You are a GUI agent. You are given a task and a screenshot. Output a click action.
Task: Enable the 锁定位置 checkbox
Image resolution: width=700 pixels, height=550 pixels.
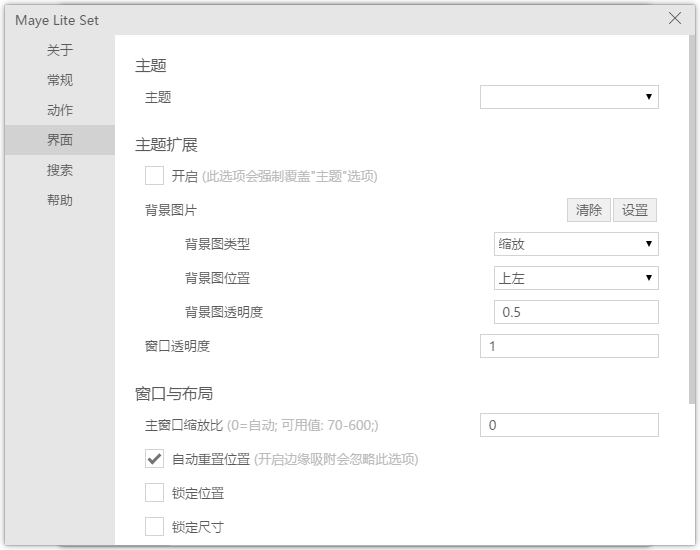pos(154,493)
